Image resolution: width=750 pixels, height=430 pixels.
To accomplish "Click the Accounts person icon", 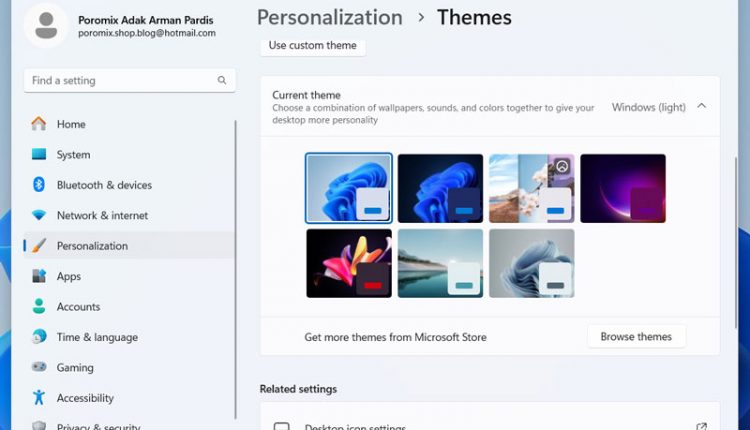I will coord(39,306).
